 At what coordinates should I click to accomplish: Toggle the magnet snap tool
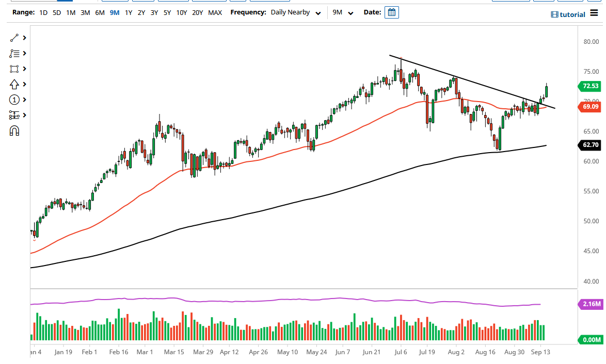coord(14,130)
